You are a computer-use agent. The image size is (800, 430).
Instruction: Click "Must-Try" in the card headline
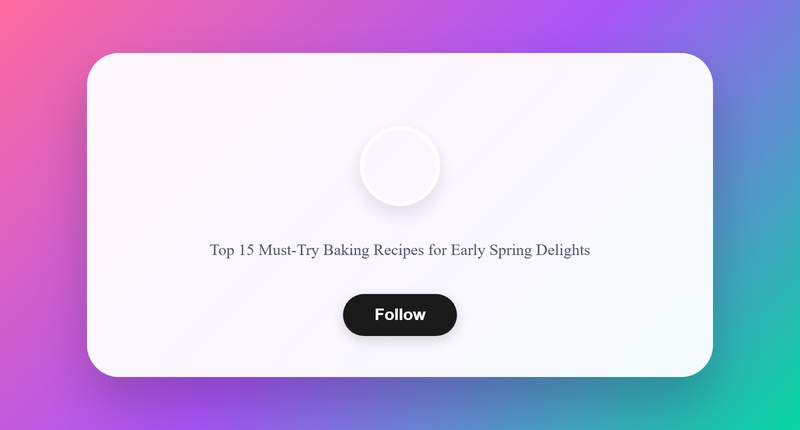(289, 250)
